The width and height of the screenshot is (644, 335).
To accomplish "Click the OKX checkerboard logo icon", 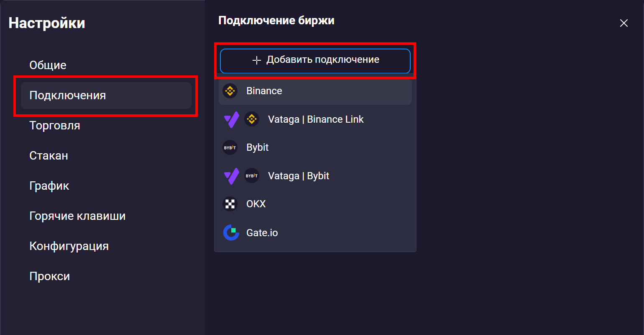I will click(230, 204).
